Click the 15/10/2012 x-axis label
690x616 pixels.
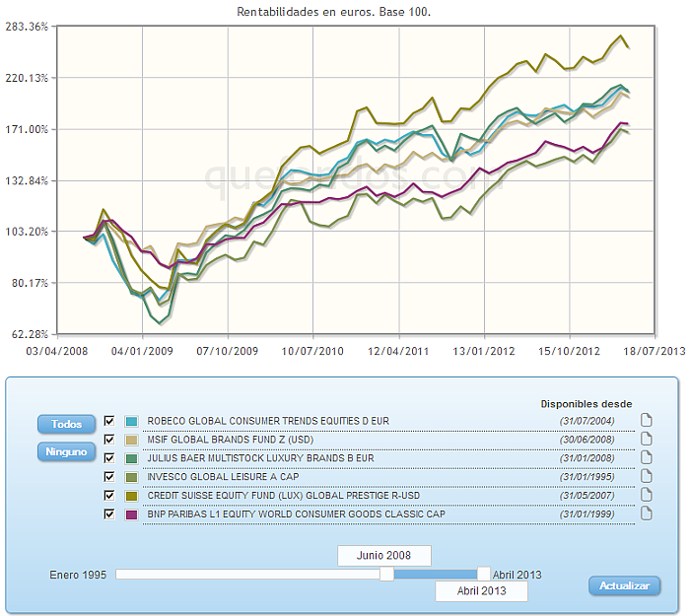click(570, 351)
